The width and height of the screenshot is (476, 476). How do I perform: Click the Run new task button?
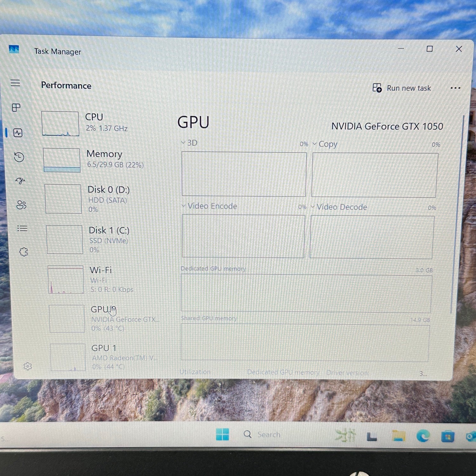[401, 88]
